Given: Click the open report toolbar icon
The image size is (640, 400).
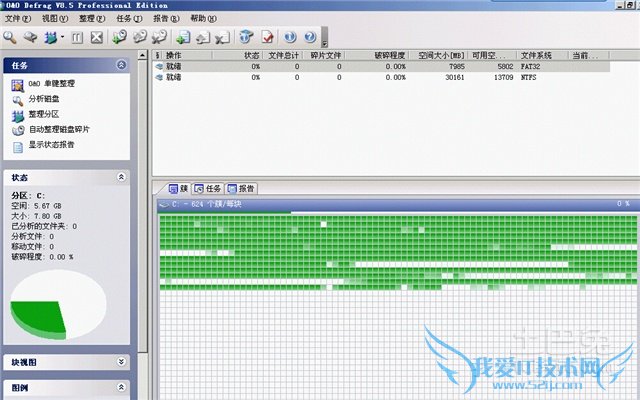Looking at the screenshot, I should 203,38.
